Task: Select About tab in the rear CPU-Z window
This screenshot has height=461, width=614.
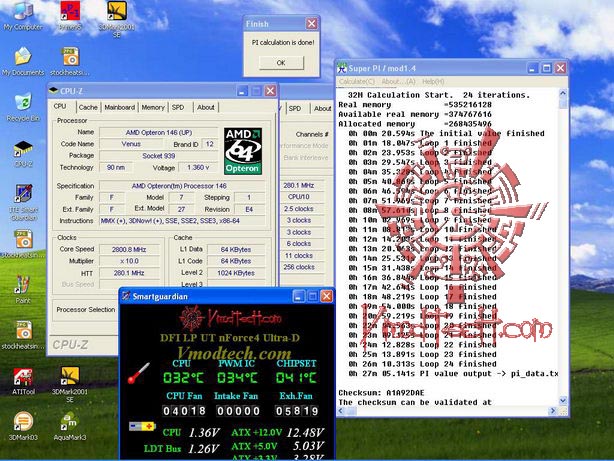Action: point(322,108)
